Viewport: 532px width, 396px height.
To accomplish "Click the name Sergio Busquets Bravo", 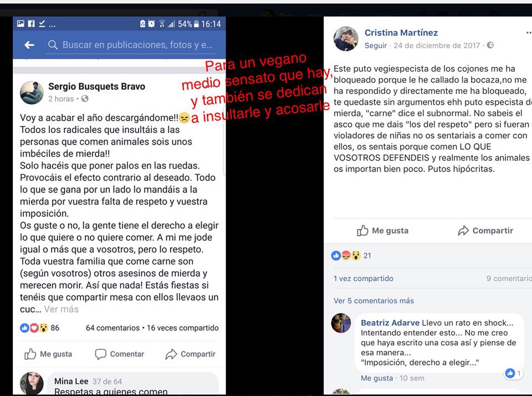I will coord(96,87).
